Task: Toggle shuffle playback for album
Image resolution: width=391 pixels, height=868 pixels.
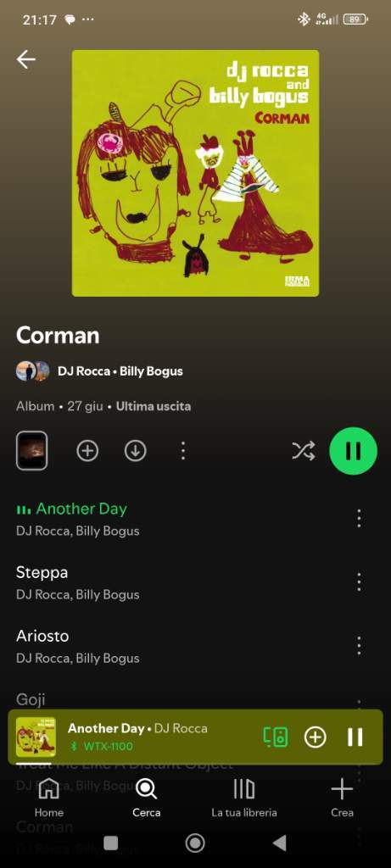Action: point(304,451)
